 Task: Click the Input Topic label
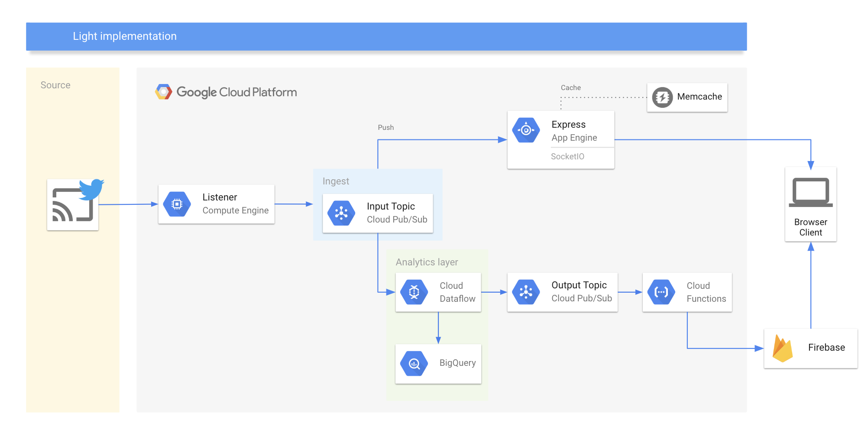click(x=391, y=206)
